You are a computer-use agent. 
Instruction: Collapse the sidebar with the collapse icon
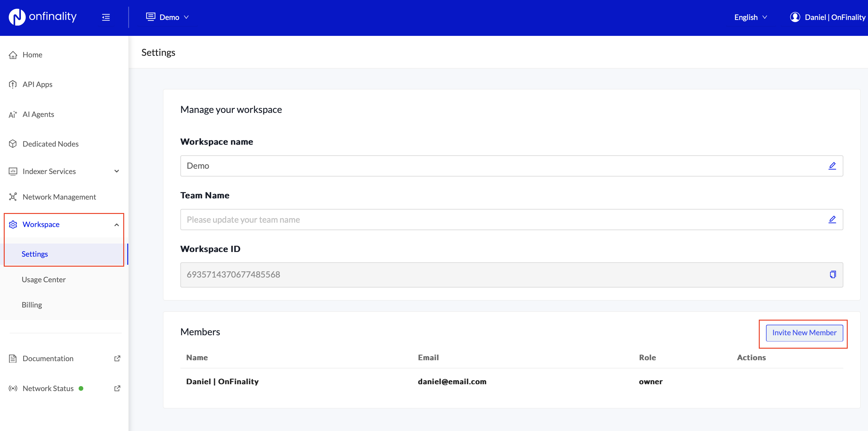pos(106,17)
